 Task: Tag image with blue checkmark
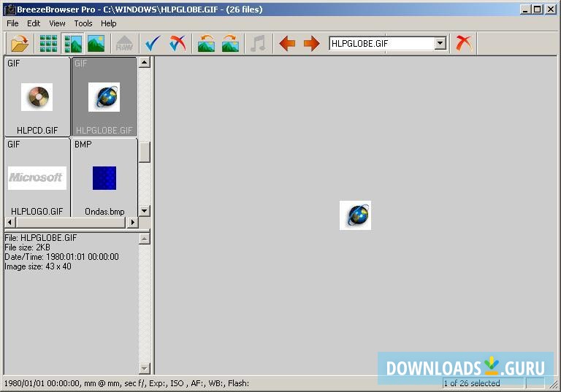tap(153, 43)
